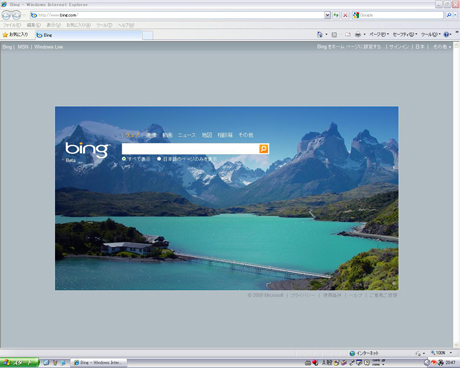Select the 地図 search category
Screen dimensions: 460x368
click(x=207, y=135)
